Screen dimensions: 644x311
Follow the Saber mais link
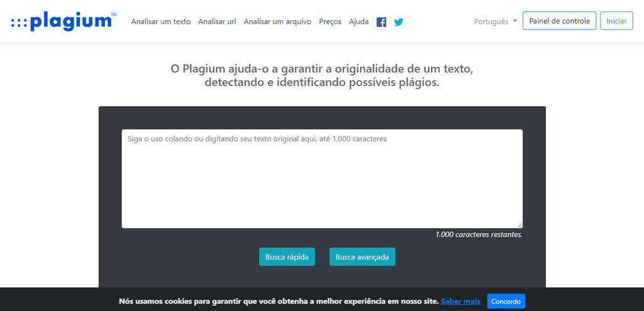460,302
